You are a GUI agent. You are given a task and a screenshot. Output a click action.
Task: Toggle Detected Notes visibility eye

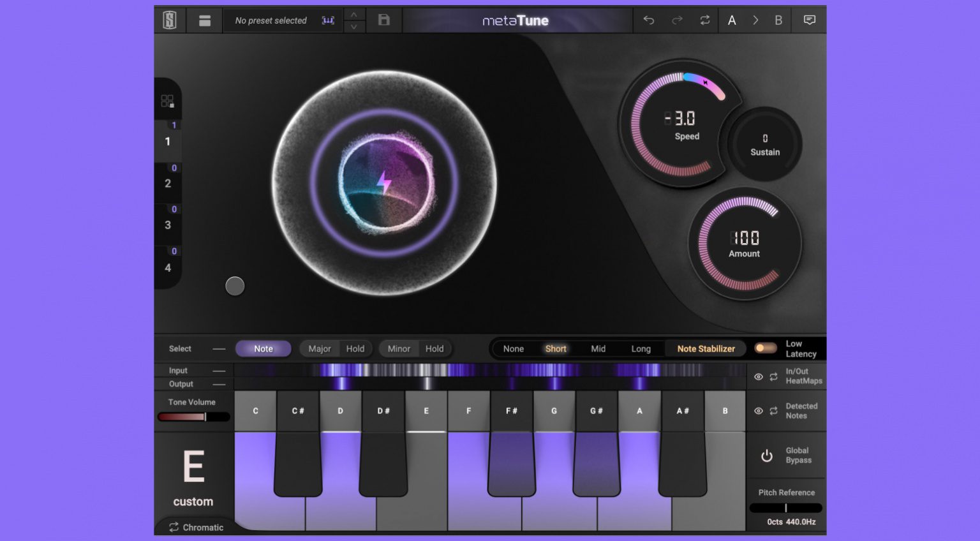(759, 411)
